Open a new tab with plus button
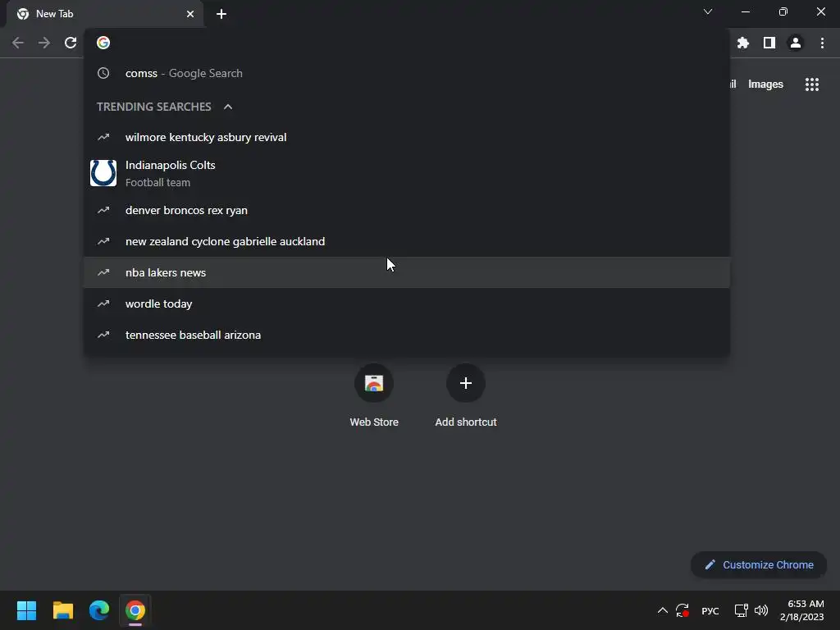This screenshot has width=840, height=630. (221, 14)
